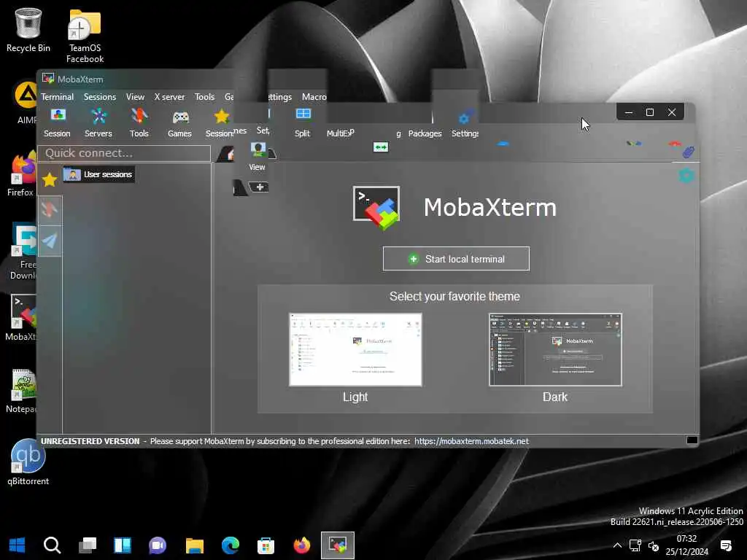Select the MobaXterm desktop shortcut
747x560 pixels.
(x=21, y=317)
